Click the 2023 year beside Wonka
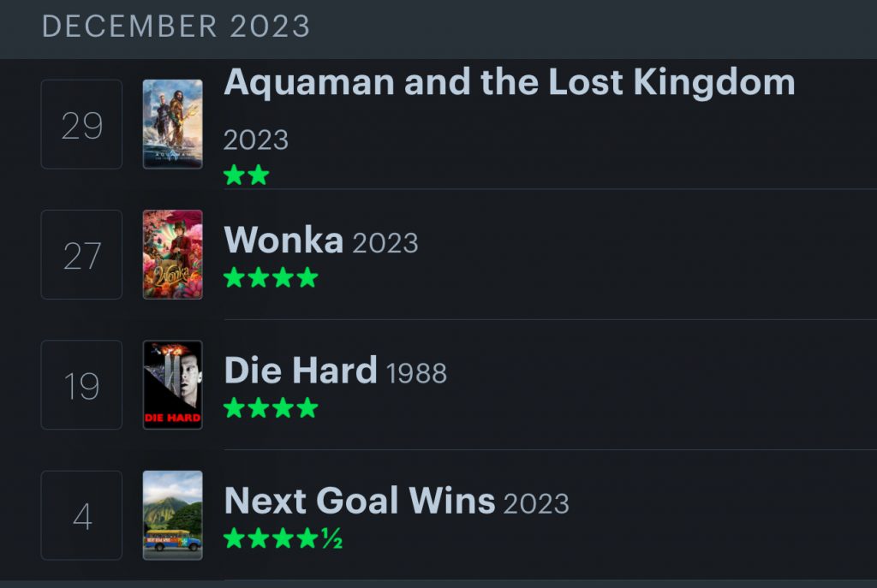877x588 pixels. (385, 243)
